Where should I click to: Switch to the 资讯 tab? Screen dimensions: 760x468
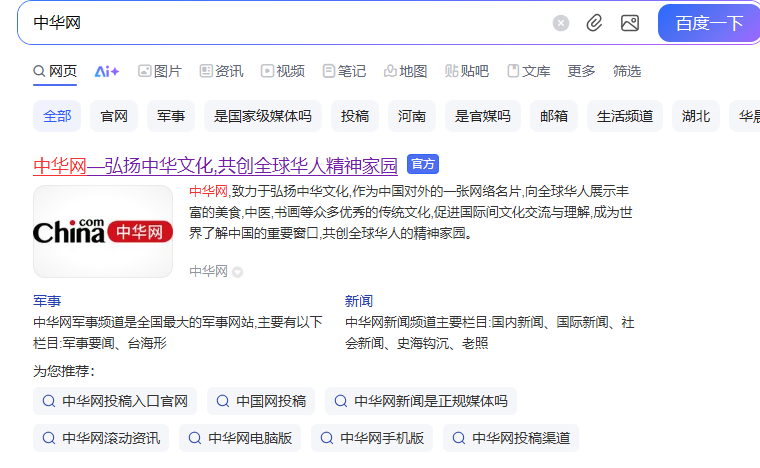coord(221,71)
